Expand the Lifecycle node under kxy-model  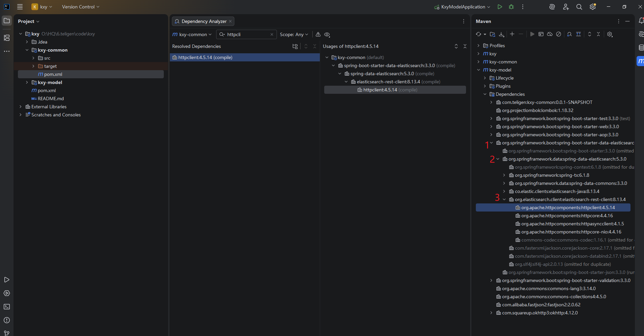click(485, 78)
